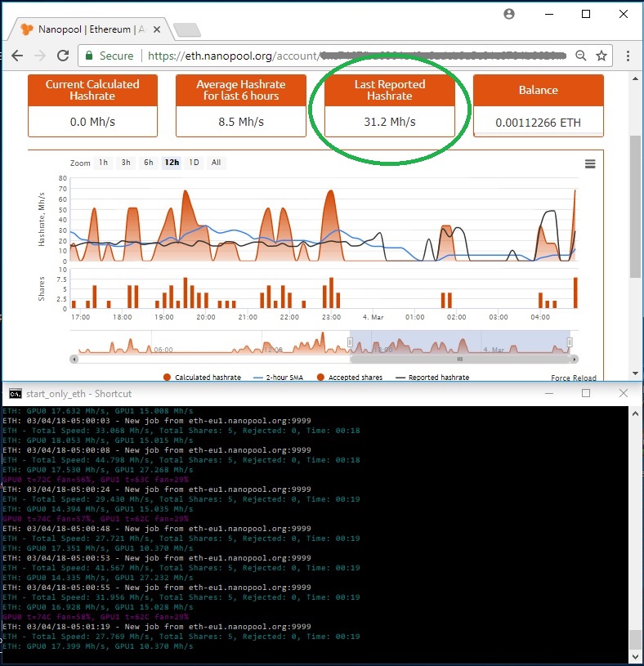Toggle Calculated hashrate legend series
Viewport: 644px width, 666px height.
(x=202, y=378)
